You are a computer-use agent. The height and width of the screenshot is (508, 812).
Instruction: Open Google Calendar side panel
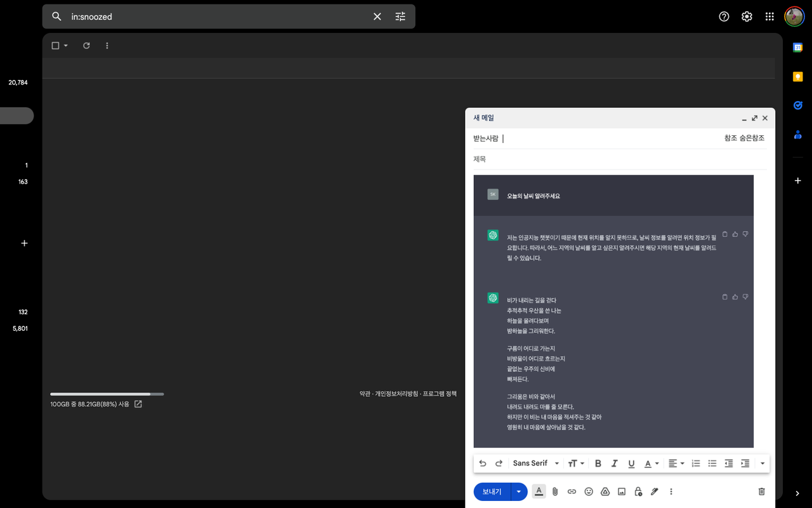pyautogui.click(x=798, y=47)
